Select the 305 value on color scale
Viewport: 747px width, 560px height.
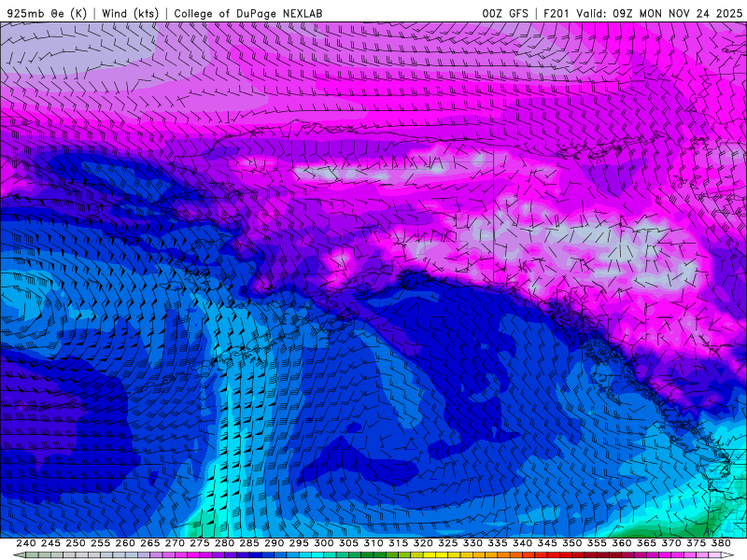(x=348, y=543)
